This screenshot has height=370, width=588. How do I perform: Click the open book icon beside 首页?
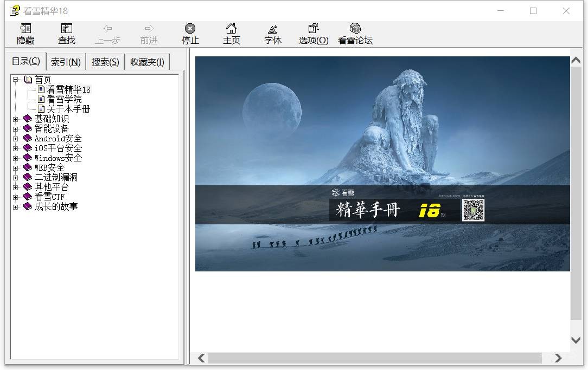(x=28, y=80)
